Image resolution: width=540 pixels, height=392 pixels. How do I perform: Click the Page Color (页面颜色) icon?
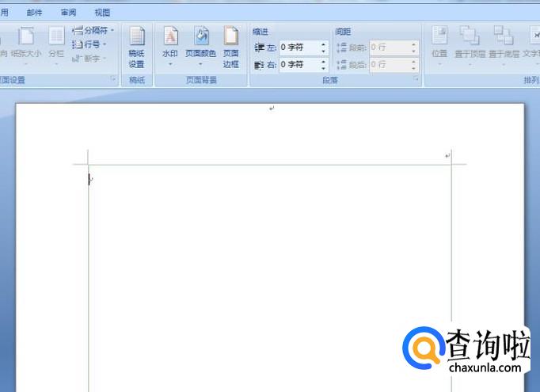tap(201, 45)
